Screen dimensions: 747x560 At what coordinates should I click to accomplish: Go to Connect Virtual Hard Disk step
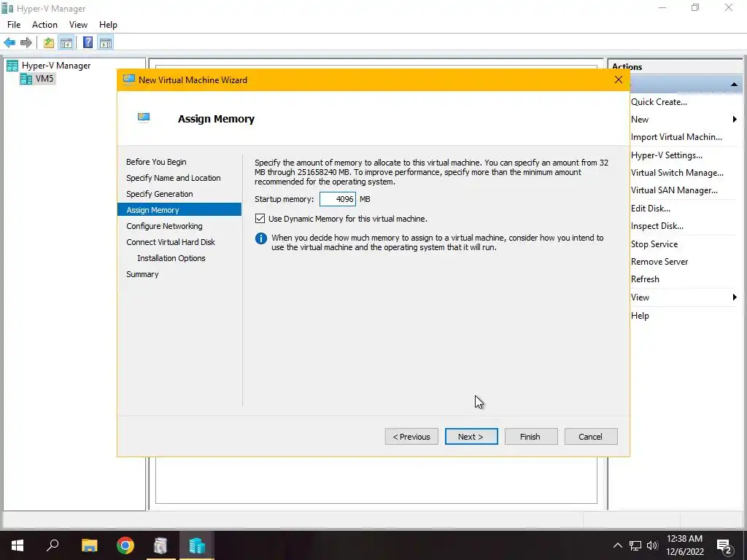tap(171, 242)
